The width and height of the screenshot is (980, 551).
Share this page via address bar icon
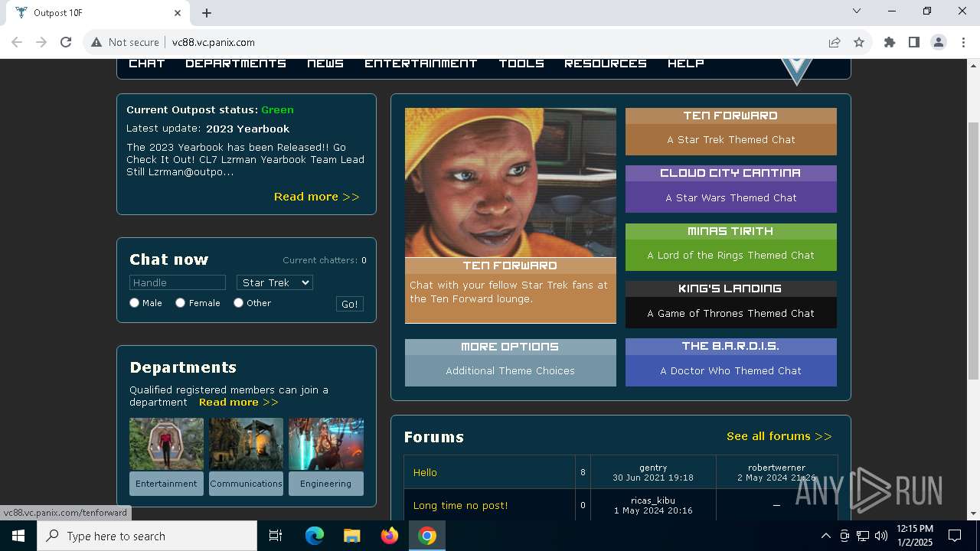[x=835, y=42]
